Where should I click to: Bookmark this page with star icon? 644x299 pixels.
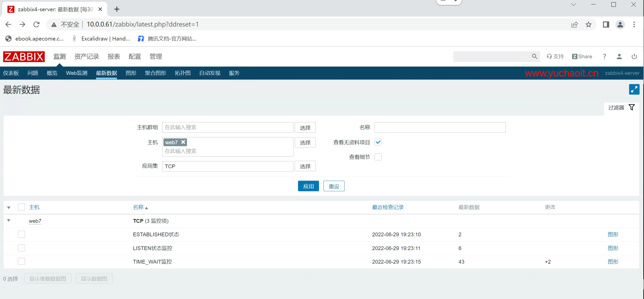[589, 25]
